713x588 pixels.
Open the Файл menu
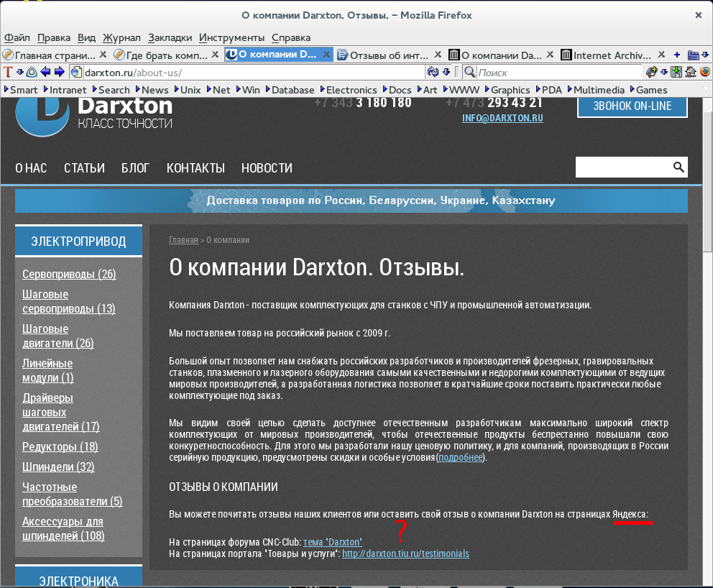pyautogui.click(x=17, y=38)
